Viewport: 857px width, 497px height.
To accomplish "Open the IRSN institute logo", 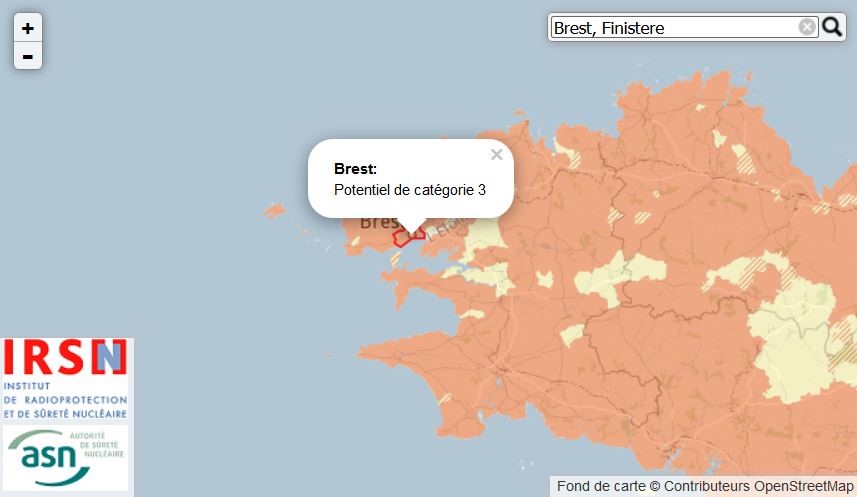I will click(66, 379).
